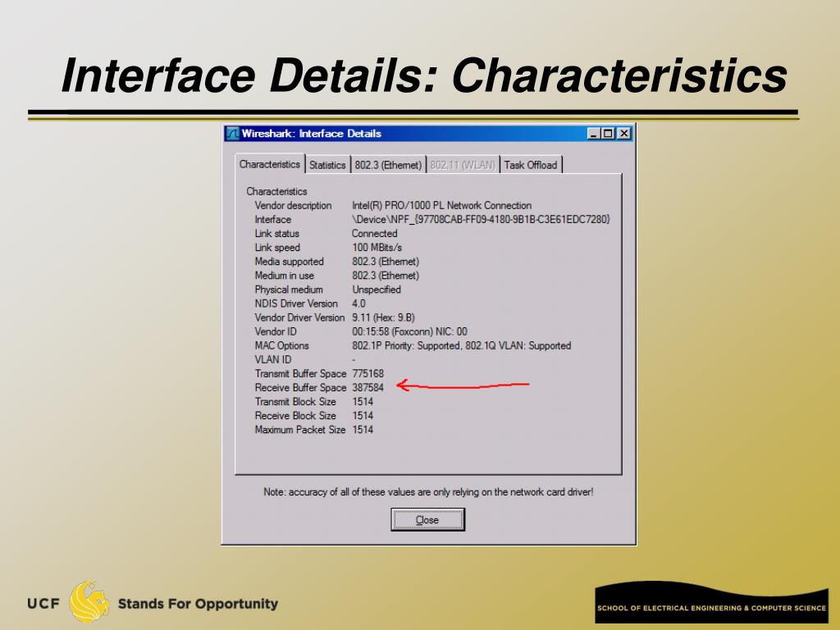Click the Receive Block Size label
The height and width of the screenshot is (630, 840).
tap(295, 416)
